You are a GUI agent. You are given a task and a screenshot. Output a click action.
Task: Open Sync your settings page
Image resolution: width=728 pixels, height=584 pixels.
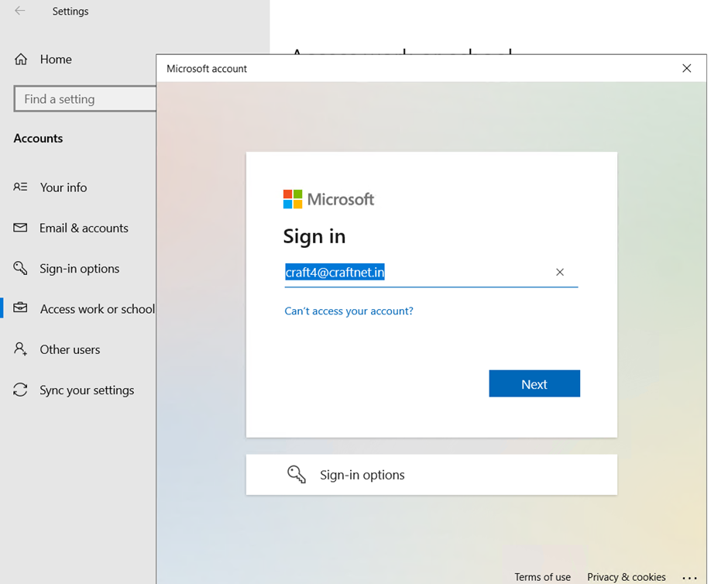pyautogui.click(x=87, y=390)
